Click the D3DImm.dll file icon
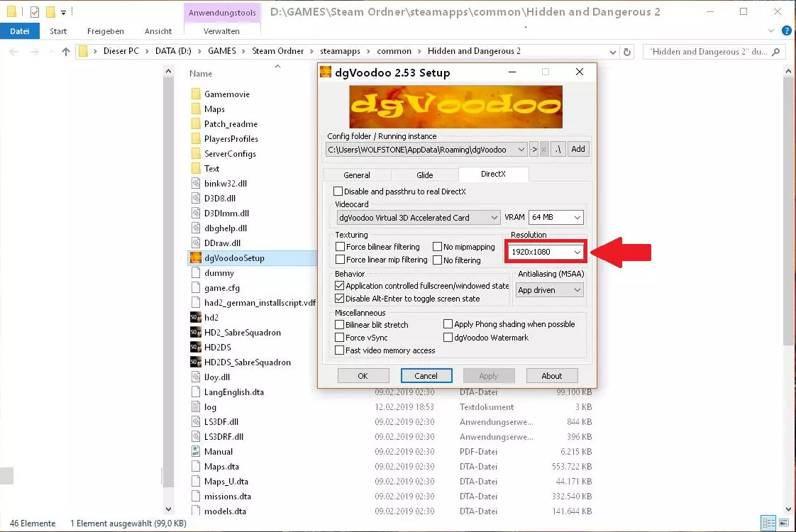Image resolution: width=796 pixels, height=532 pixels. (x=196, y=214)
